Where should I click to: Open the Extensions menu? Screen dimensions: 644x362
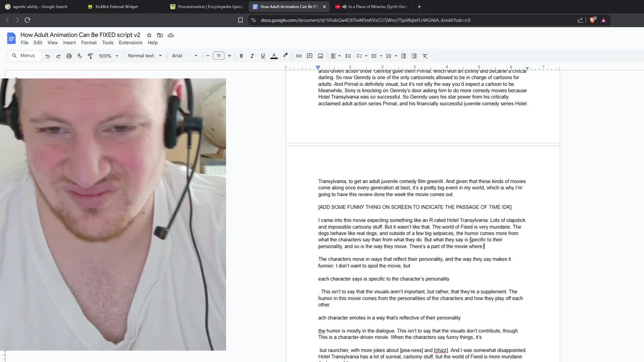[131, 43]
